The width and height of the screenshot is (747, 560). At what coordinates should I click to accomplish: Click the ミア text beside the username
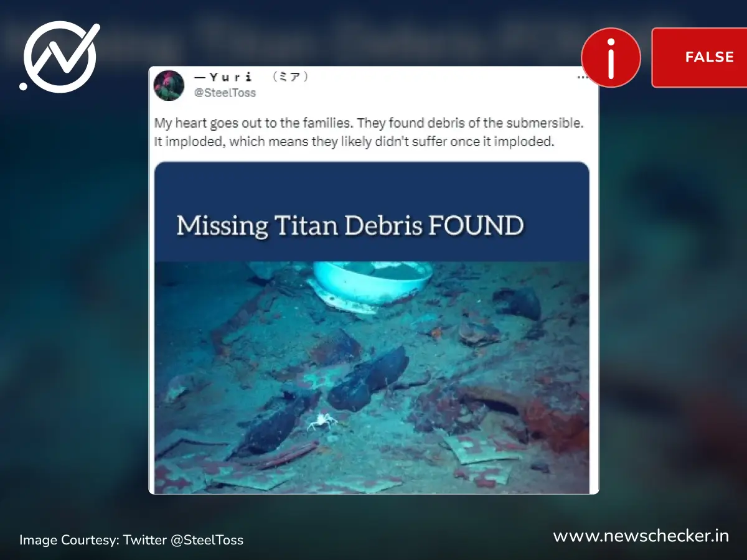pos(290,77)
